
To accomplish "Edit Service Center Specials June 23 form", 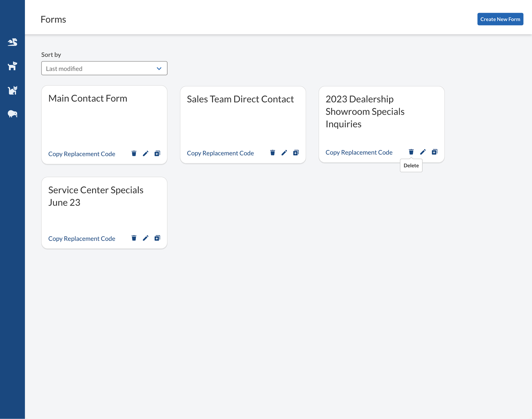I will click(145, 238).
